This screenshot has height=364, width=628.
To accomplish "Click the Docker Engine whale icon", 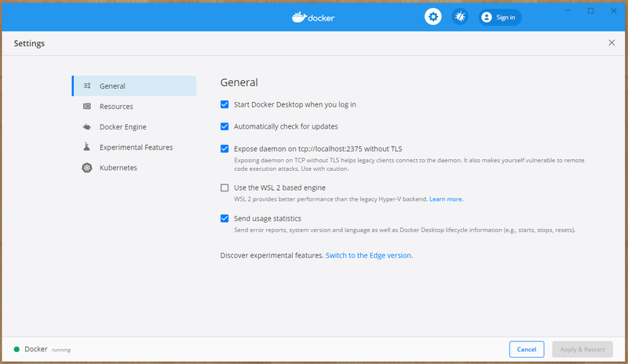I will click(x=87, y=127).
